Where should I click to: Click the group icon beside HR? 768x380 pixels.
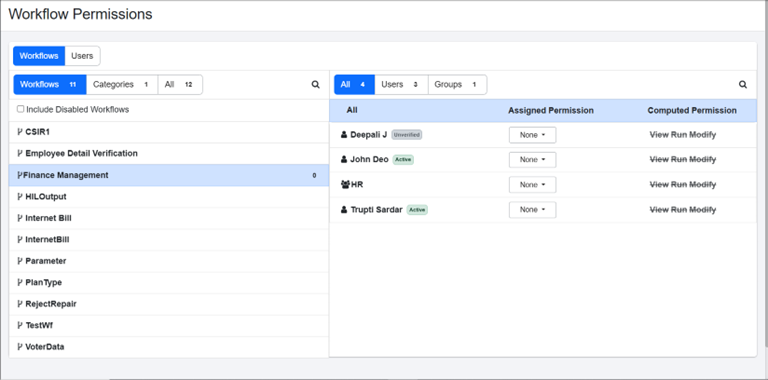(345, 185)
